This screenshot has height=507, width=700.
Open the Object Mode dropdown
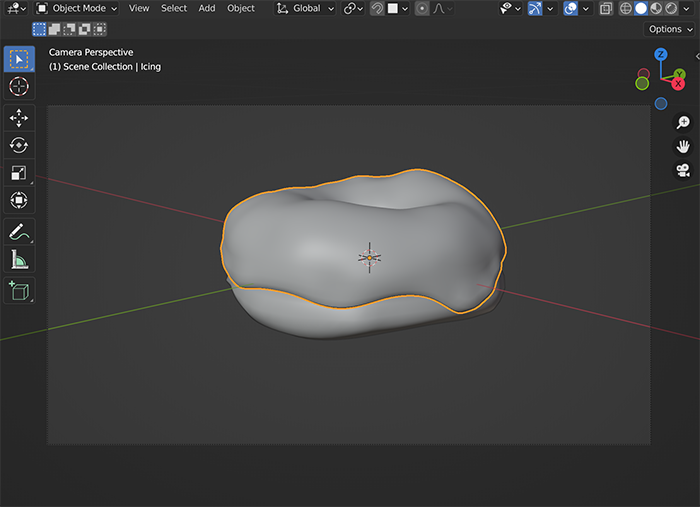point(76,8)
